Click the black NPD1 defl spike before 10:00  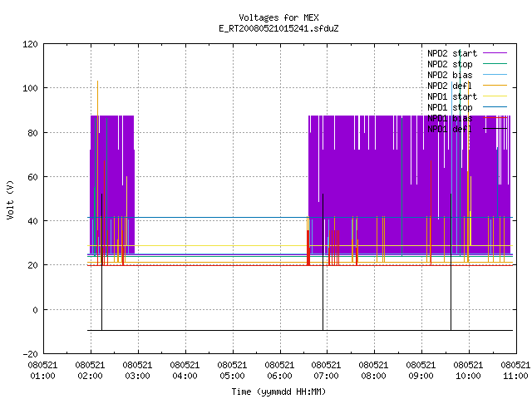[x=451, y=261]
